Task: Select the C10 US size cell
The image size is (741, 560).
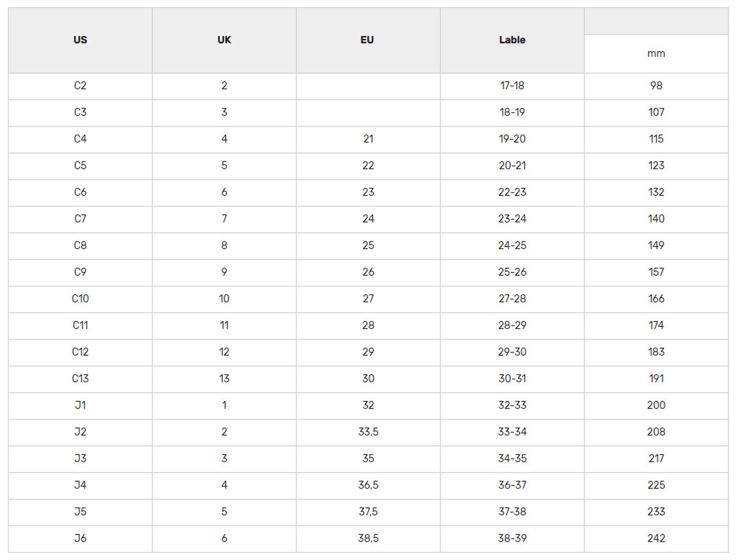Action: [x=80, y=299]
